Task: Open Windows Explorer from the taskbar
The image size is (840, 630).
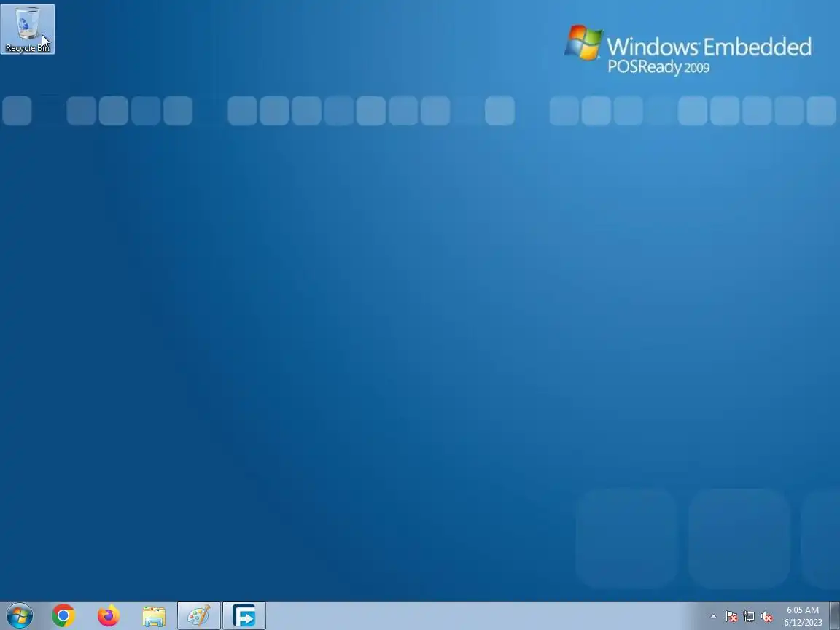Action: [154, 616]
